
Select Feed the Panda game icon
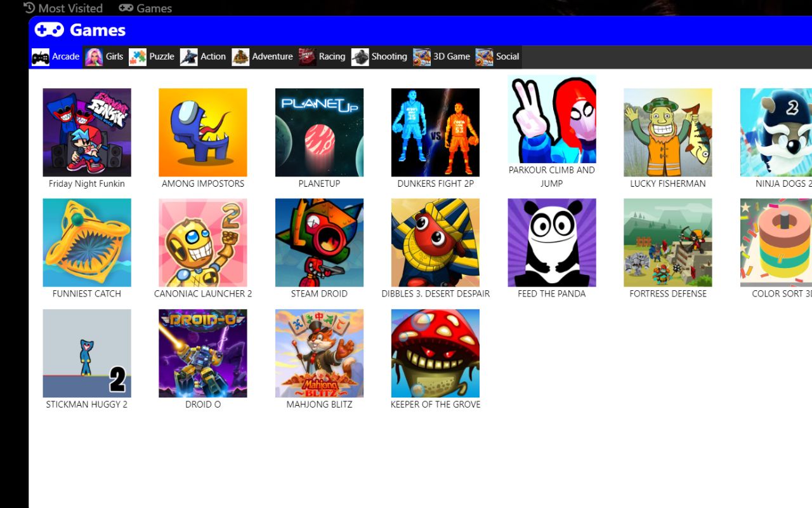coord(552,243)
